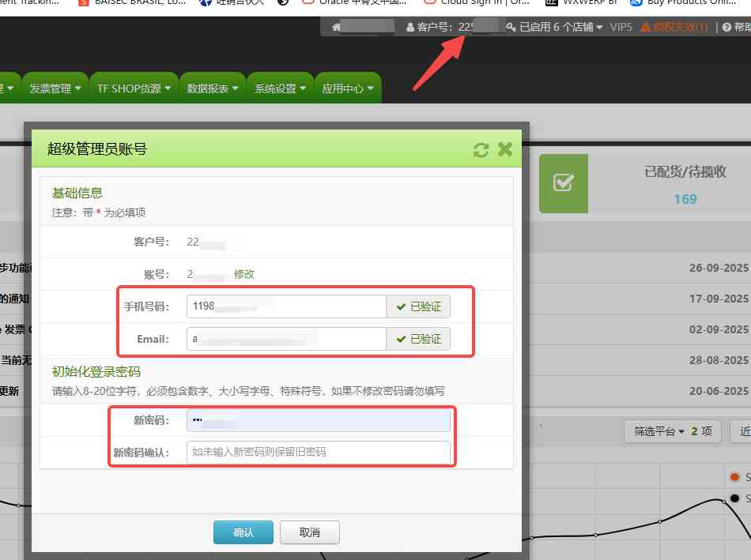Screen dimensions: 751x560
Task: Toggle the orange series in the chart legend
Action: (x=734, y=477)
